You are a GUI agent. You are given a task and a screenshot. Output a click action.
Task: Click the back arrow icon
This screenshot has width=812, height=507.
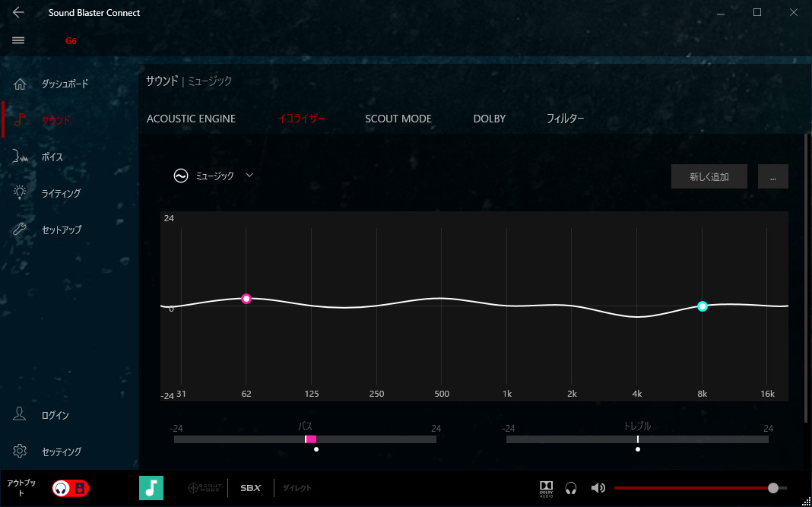coord(19,13)
